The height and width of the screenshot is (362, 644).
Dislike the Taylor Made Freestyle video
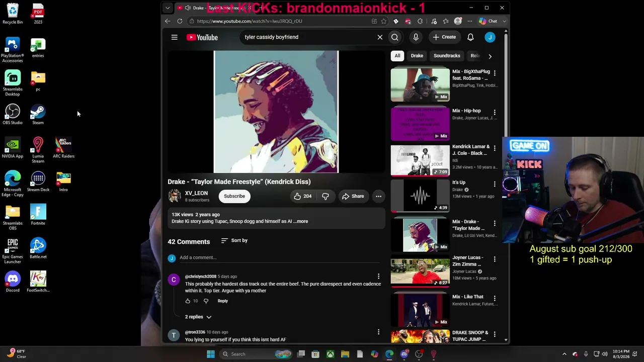tap(326, 196)
